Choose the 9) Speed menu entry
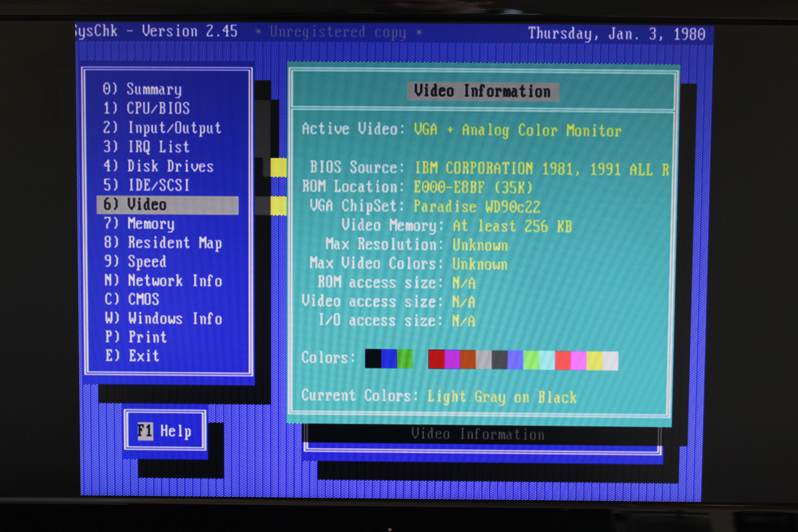The image size is (798, 532). point(135,262)
